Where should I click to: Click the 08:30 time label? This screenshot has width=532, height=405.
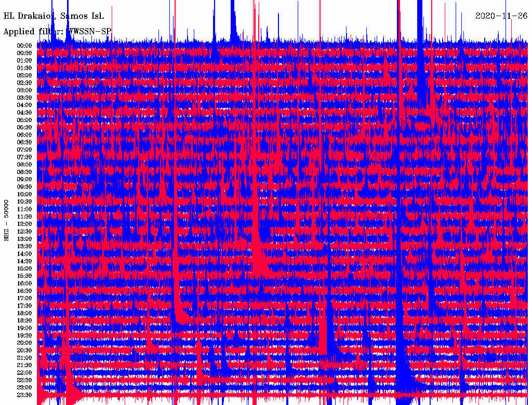click(x=24, y=172)
